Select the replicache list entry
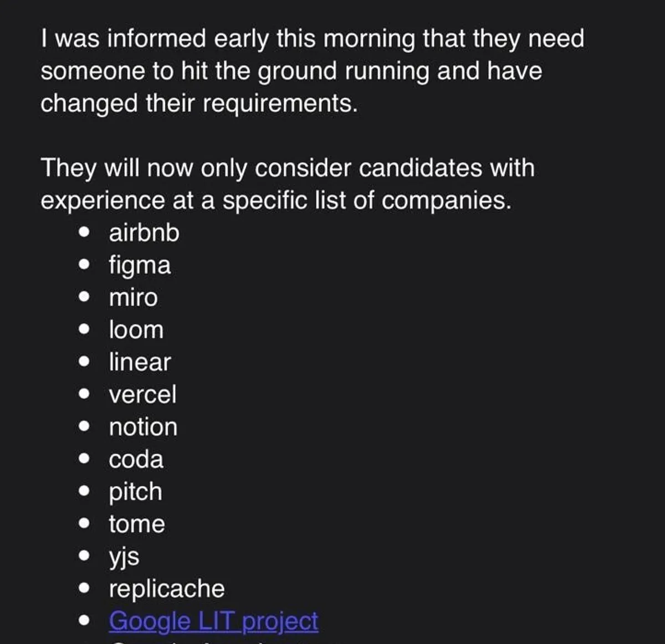Screen dimensions: 665x644 pos(167,589)
